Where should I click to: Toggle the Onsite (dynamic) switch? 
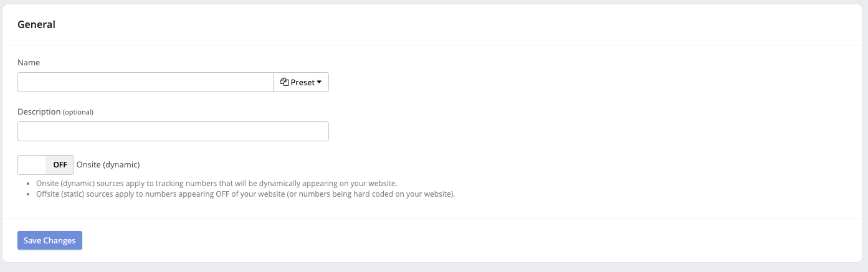[x=45, y=165]
